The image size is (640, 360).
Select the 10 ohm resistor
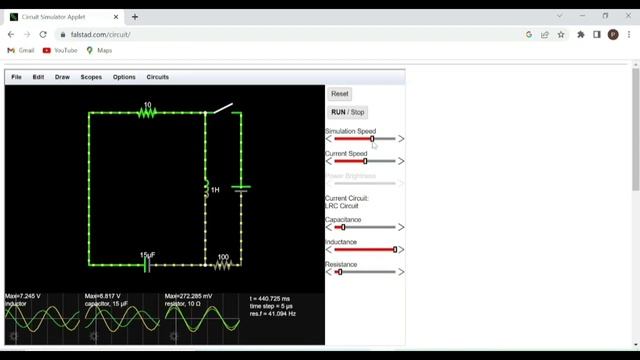(x=147, y=112)
